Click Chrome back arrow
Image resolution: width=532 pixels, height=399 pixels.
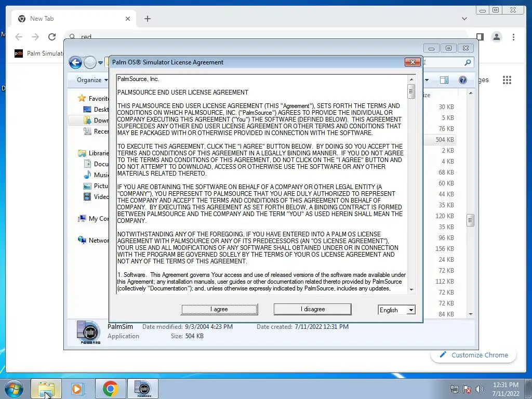click(x=19, y=37)
